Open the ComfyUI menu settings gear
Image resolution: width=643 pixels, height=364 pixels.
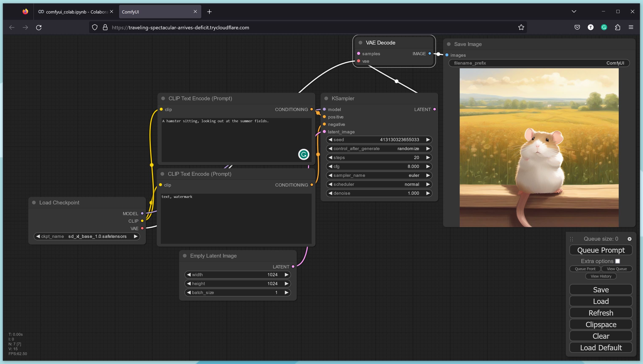[x=629, y=239]
